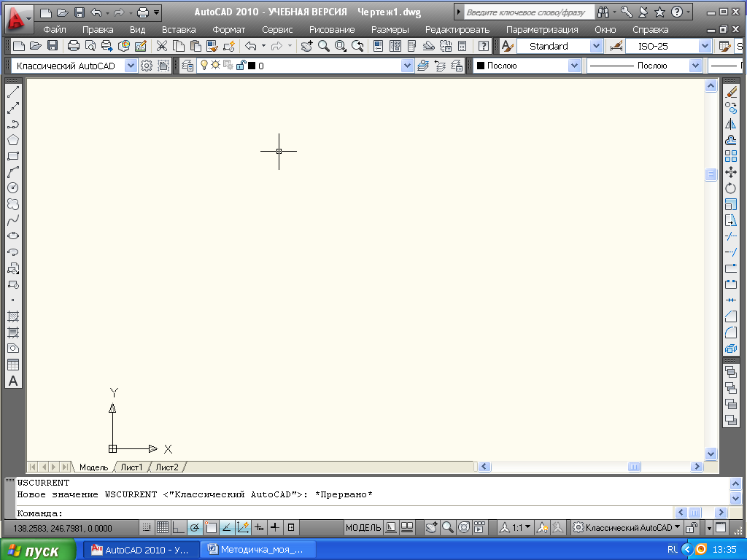The height and width of the screenshot is (560, 747).
Task: Toggle Polar tracking in status bar
Action: tap(195, 528)
